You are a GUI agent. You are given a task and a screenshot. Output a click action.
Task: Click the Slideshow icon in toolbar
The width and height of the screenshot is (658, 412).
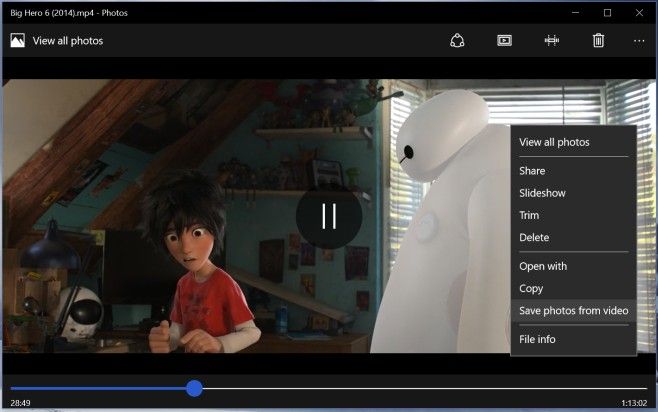pos(505,41)
